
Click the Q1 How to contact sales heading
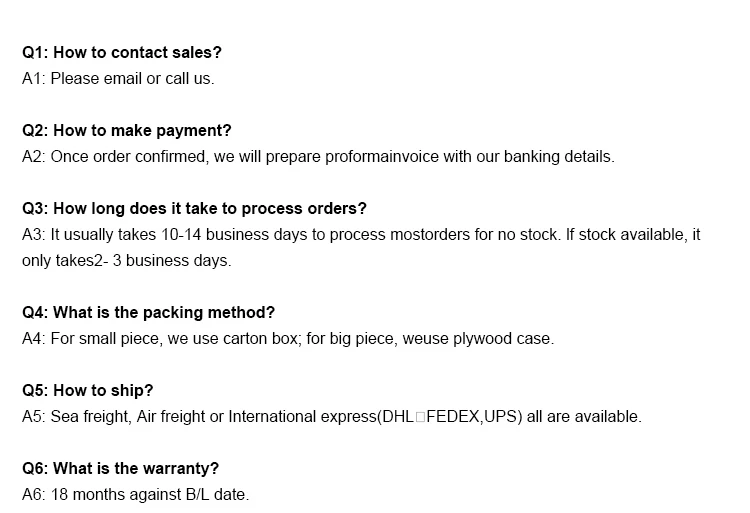tap(122, 52)
